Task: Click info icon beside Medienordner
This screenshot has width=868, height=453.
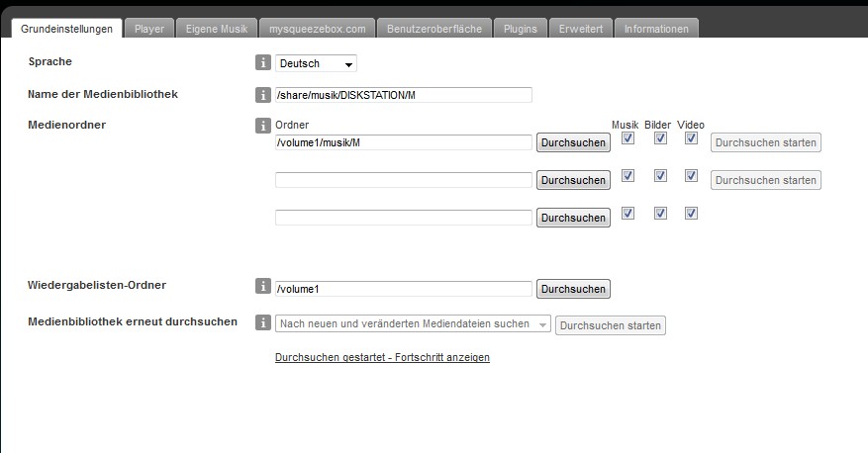Action: pos(263,126)
